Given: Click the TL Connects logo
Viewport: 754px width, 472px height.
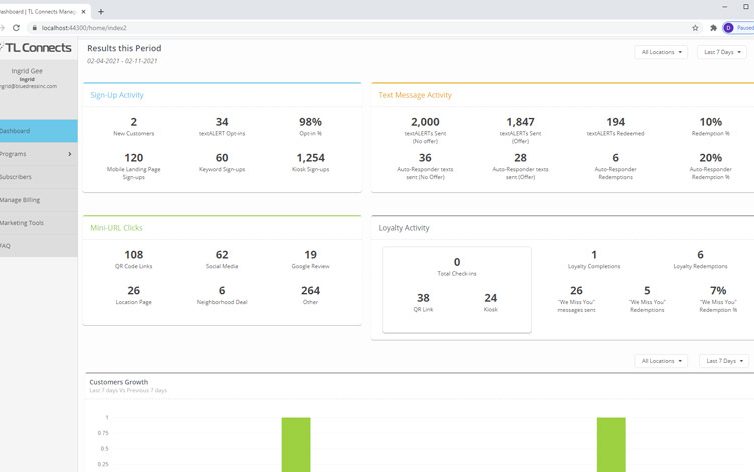Looking at the screenshot, I should pyautogui.click(x=37, y=48).
